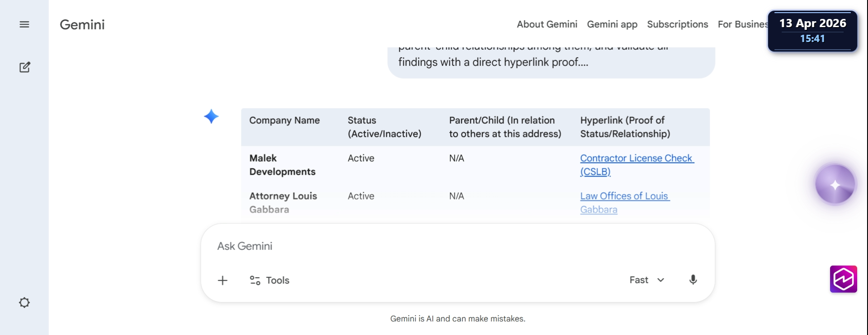
Task: Click the user prompt message bubble
Action: 551,62
